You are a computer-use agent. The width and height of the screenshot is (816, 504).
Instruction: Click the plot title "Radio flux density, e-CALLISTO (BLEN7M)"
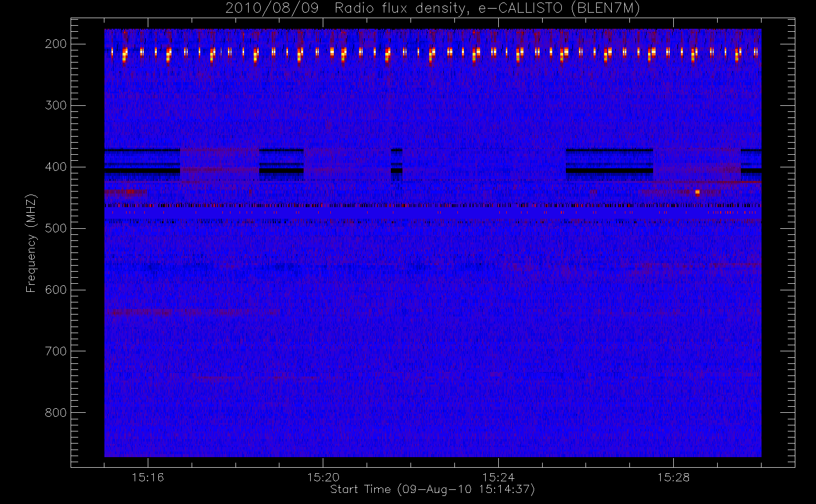pos(488,9)
